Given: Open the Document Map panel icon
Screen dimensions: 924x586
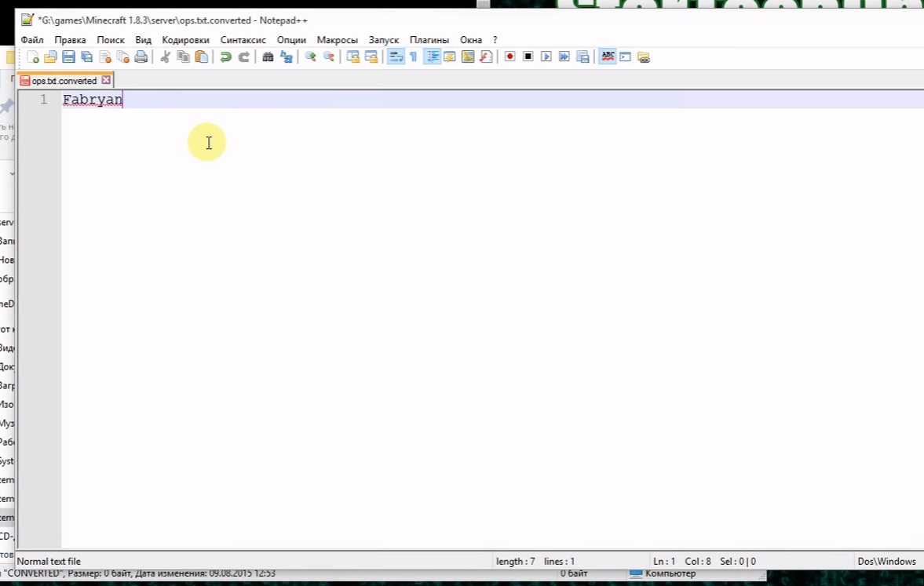Looking at the screenshot, I should pos(468,57).
